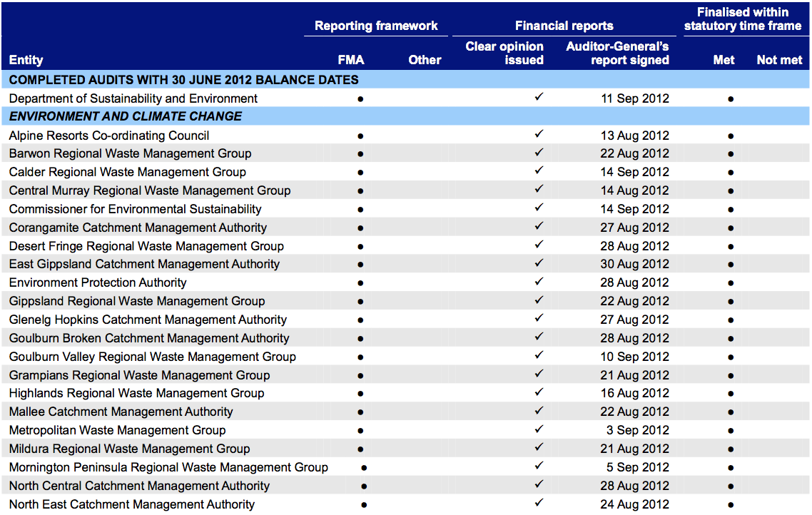Image resolution: width=812 pixels, height=515 pixels.
Task: Select Barwon Regional Waste Management Group
Action: [x=130, y=154]
